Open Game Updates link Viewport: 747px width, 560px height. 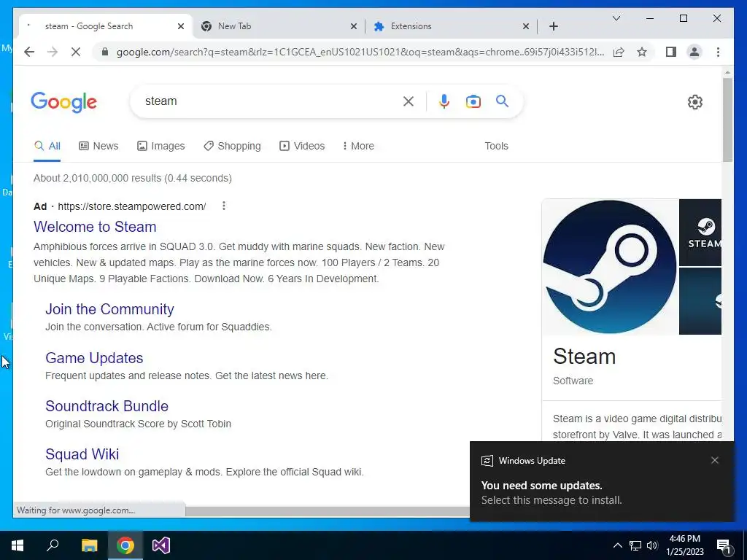[94, 357]
